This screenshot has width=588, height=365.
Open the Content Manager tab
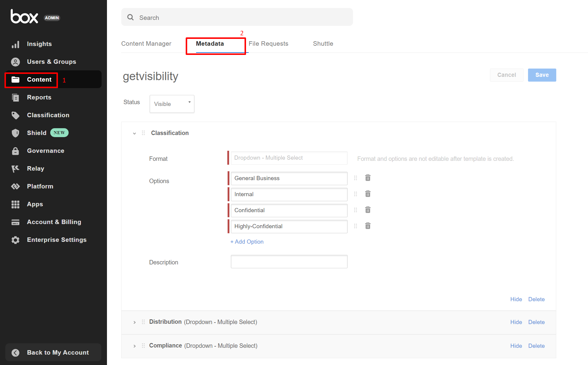(146, 44)
